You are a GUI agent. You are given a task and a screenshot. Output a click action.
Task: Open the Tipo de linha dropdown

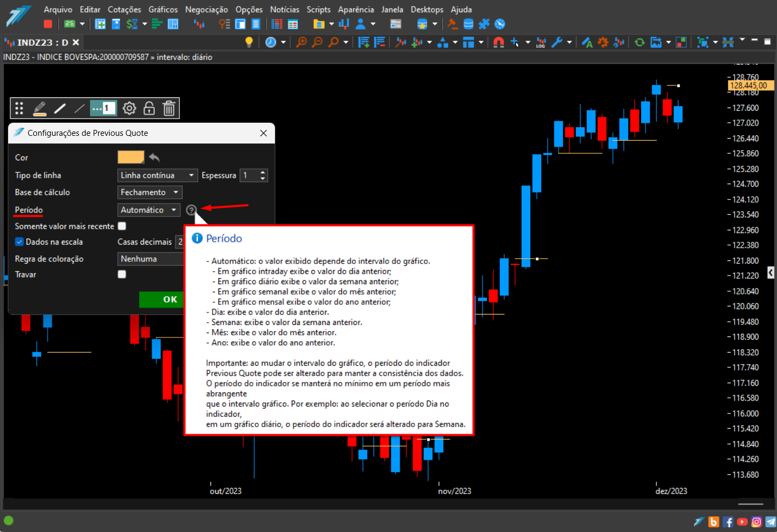pos(157,175)
